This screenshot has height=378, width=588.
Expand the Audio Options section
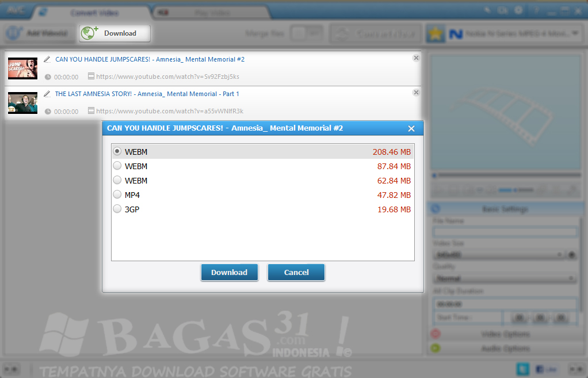coord(505,349)
